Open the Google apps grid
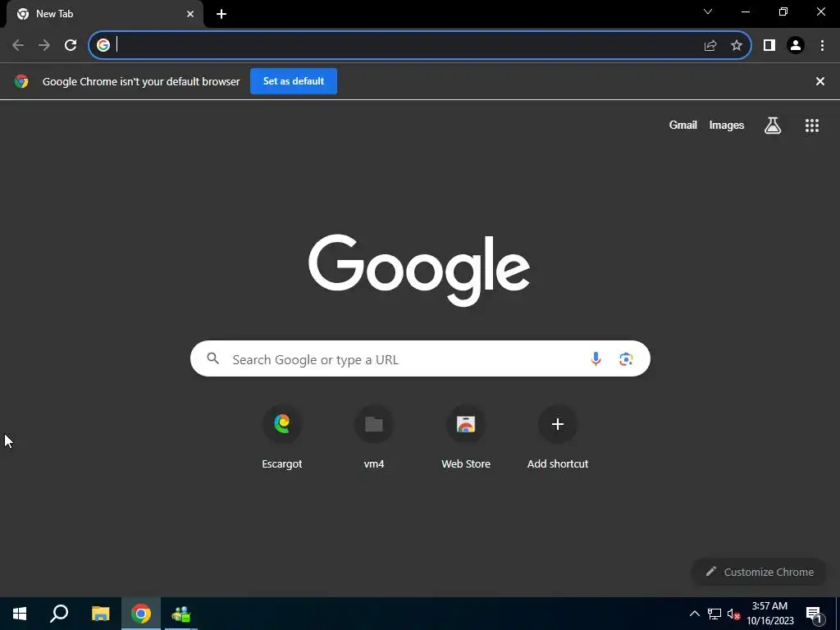The image size is (840, 630). click(812, 126)
